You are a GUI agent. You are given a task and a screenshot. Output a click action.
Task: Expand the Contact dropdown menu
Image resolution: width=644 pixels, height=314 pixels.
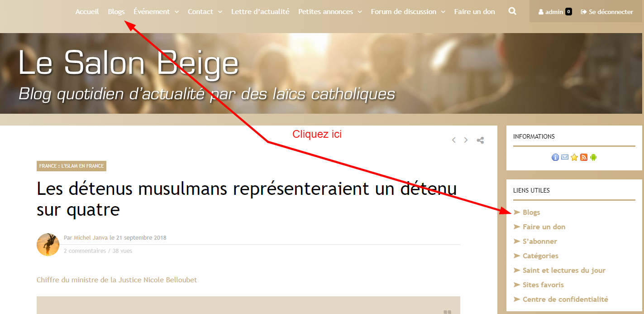pos(205,12)
